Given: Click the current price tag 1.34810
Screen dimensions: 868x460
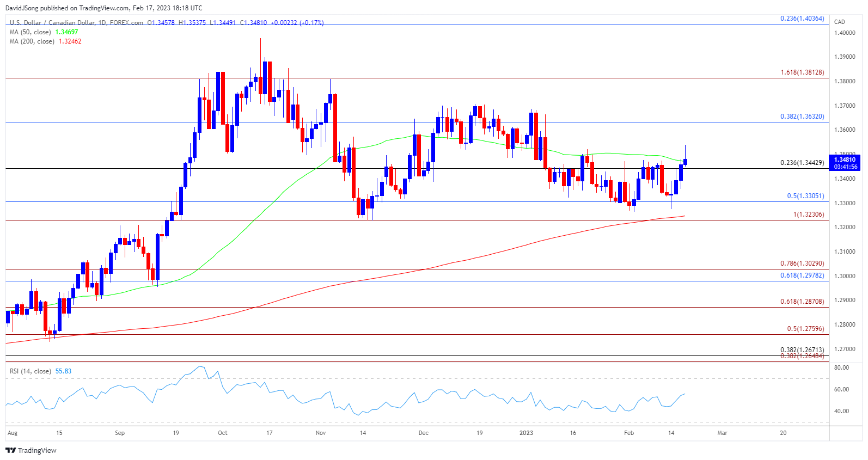Looking at the screenshot, I should (x=845, y=160).
